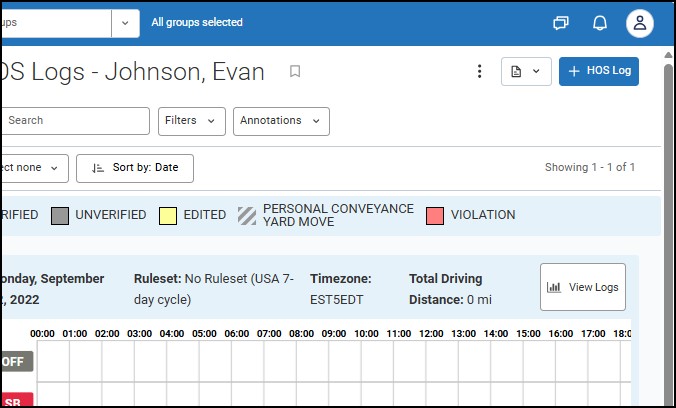Viewport: 676px width, 408px height.
Task: Expand the Filters dropdown
Action: [192, 121]
